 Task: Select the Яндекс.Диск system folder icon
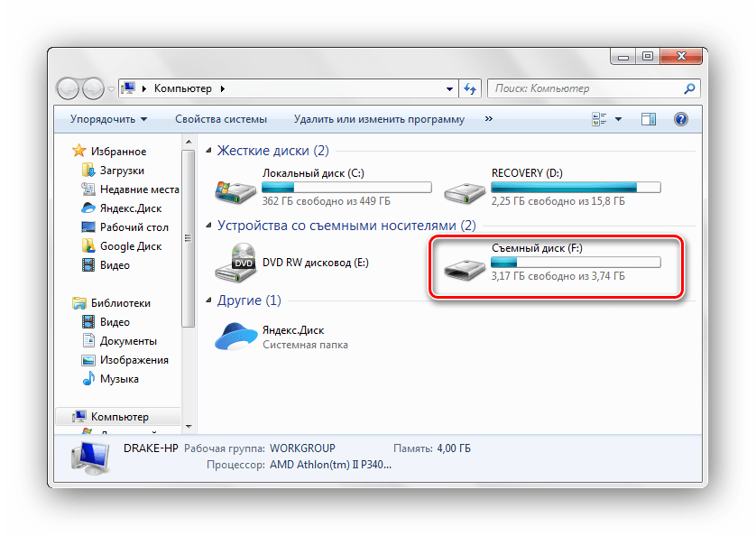(235, 337)
